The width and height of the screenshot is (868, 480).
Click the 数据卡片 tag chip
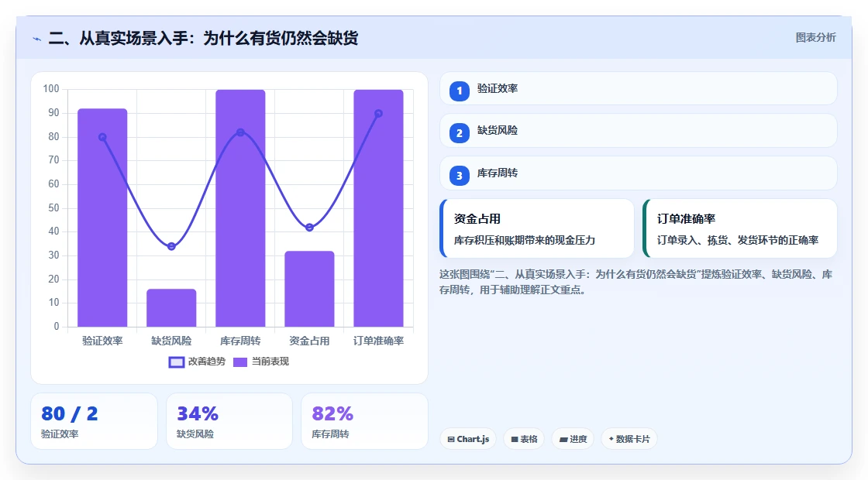[629, 439]
